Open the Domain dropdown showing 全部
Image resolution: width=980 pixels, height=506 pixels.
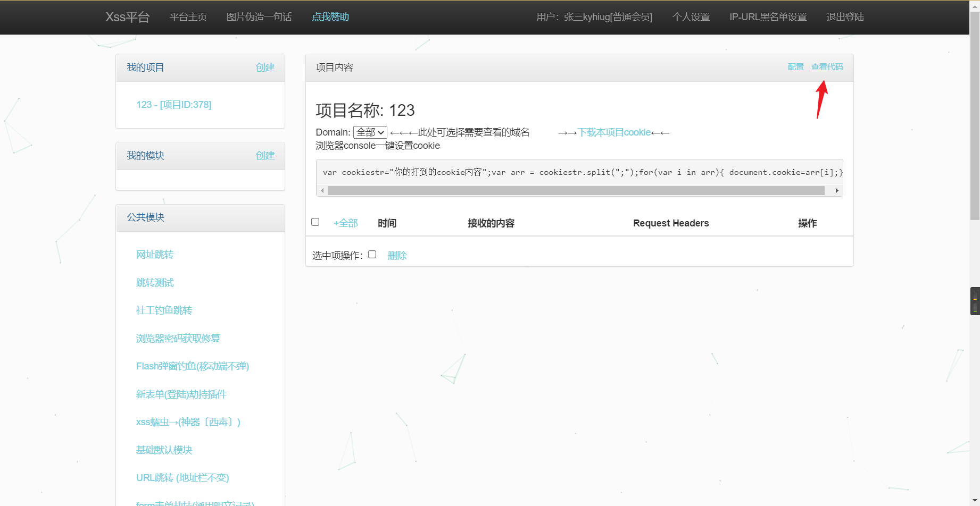click(370, 132)
